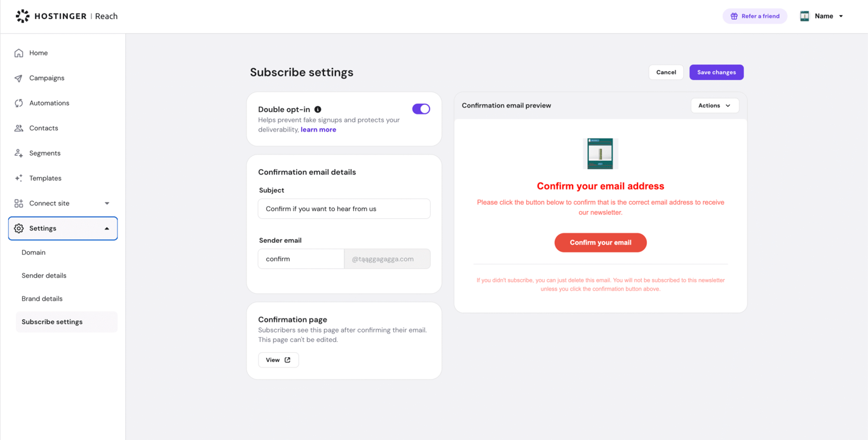The image size is (868, 440).
Task: Click inside the Subject input field
Action: (x=344, y=209)
